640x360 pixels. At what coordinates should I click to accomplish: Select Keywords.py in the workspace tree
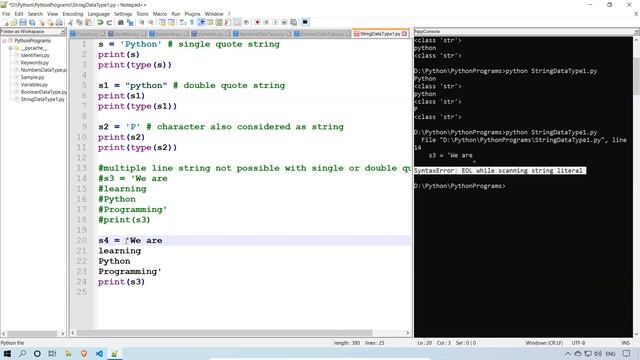coord(34,63)
